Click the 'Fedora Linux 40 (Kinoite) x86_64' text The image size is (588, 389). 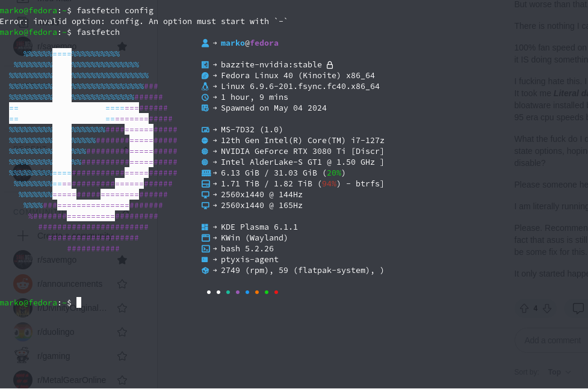point(298,76)
